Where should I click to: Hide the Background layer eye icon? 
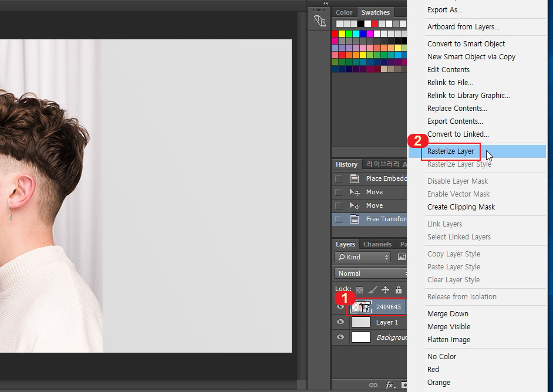pos(340,337)
